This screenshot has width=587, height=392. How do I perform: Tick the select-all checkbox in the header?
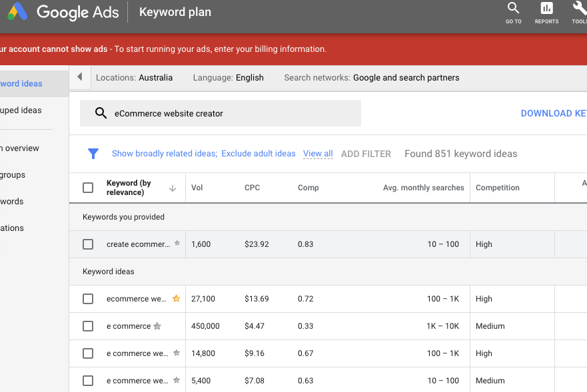[x=88, y=188]
